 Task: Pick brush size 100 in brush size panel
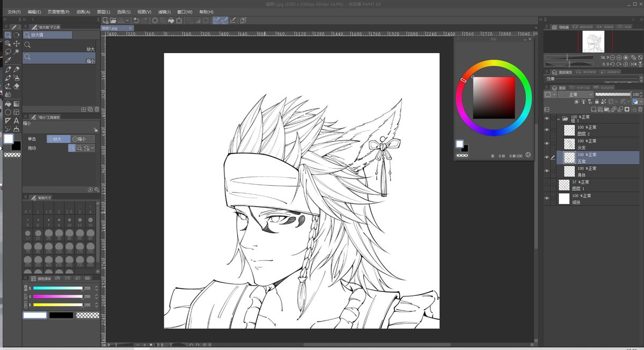tap(49, 248)
